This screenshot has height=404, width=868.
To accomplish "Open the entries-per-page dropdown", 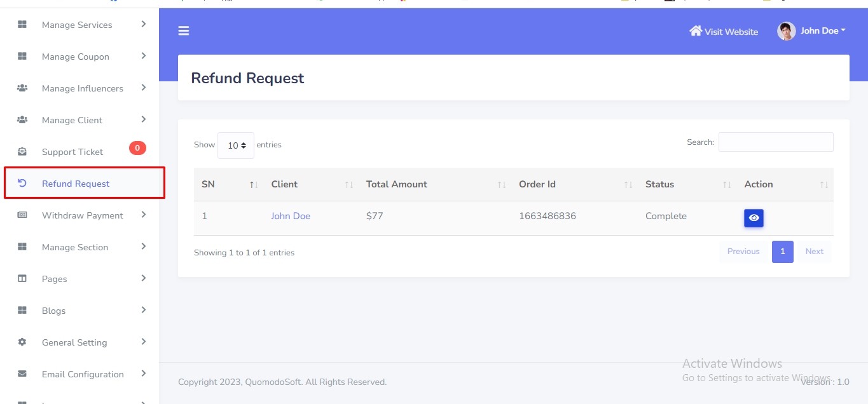I will click(x=236, y=145).
